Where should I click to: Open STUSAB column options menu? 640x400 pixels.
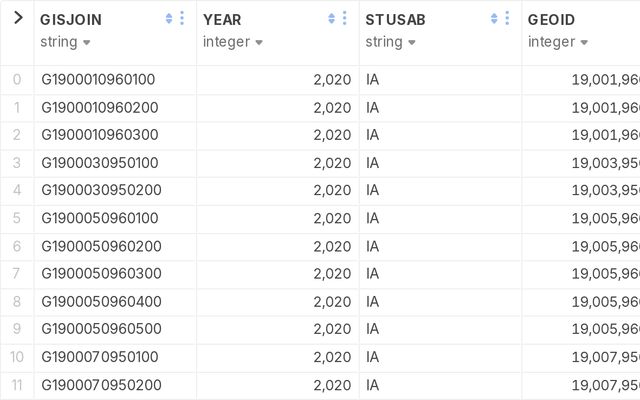[508, 19]
